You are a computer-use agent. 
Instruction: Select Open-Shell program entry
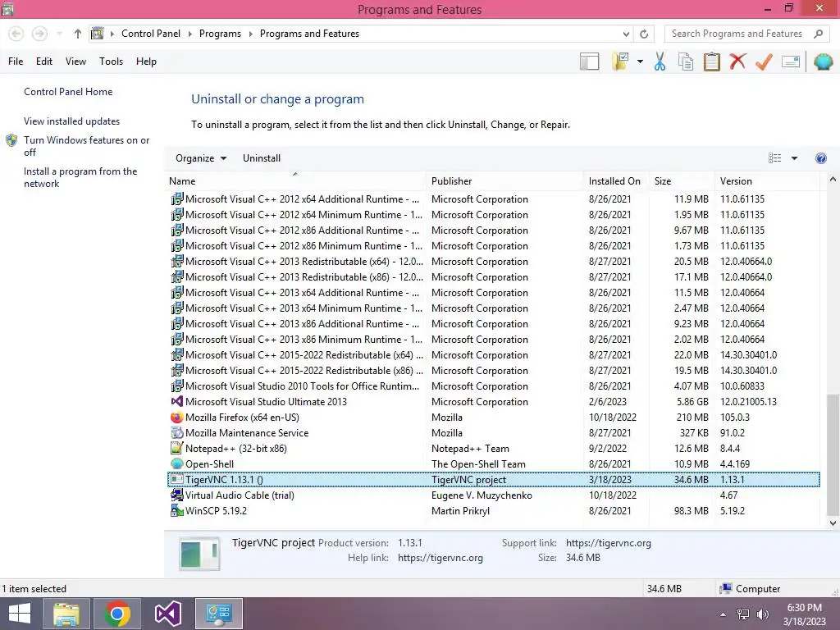click(x=493, y=464)
